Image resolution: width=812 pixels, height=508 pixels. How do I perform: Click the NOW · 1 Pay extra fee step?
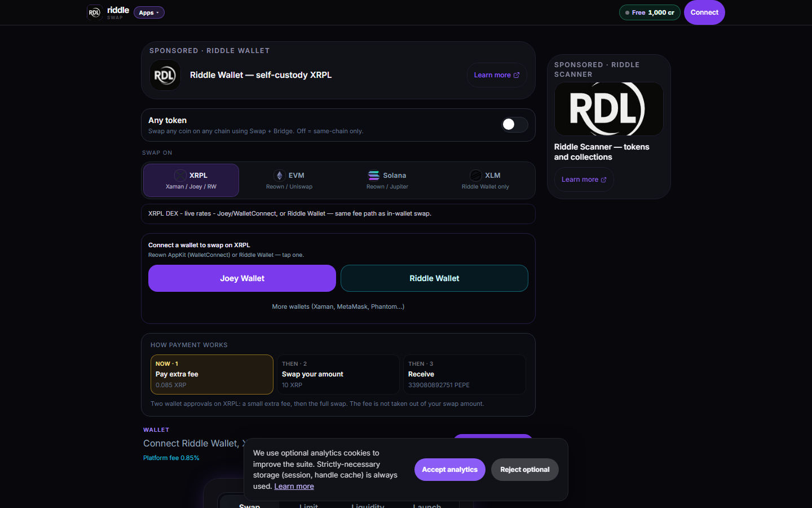212,374
